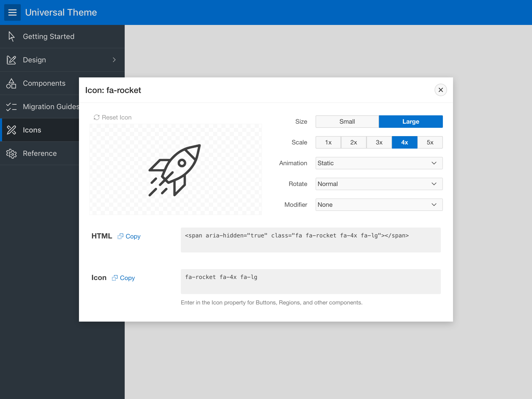Click the Migration Guides checklist icon
Screen dimensions: 532x399
pos(11,107)
